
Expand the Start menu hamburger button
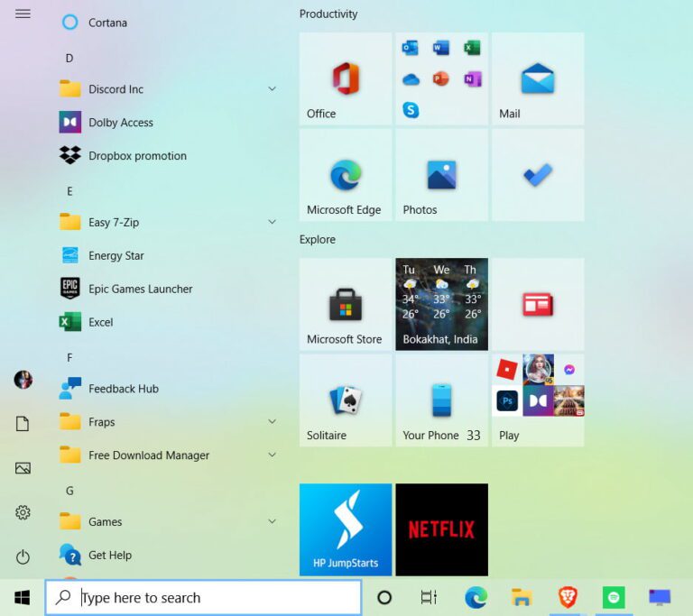[23, 14]
